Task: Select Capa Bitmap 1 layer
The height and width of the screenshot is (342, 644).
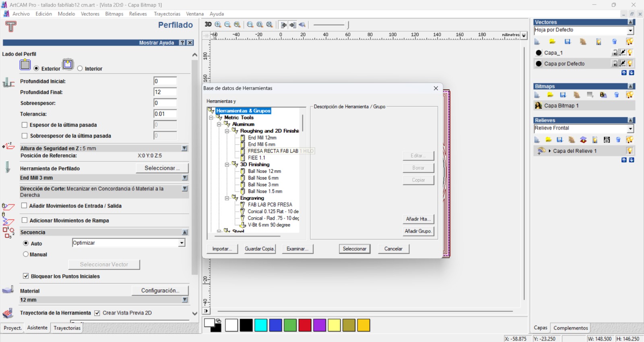Action: click(x=584, y=106)
